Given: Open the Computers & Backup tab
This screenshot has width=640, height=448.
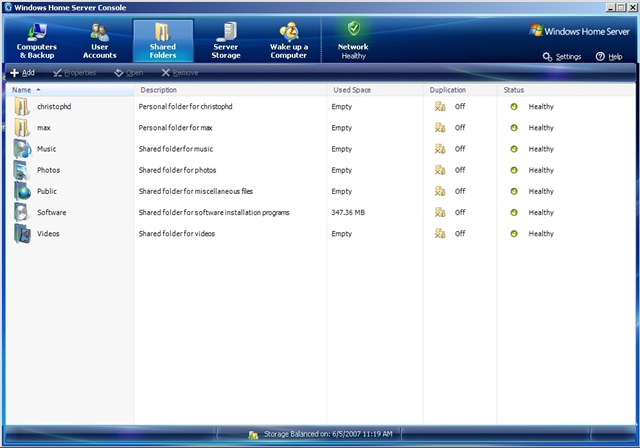Looking at the screenshot, I should (x=37, y=41).
